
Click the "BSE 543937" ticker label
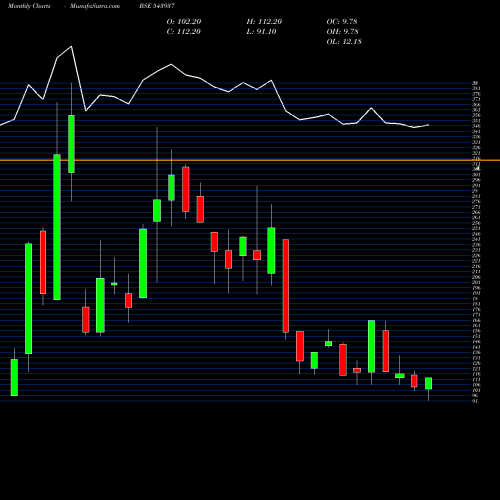click(157, 6)
